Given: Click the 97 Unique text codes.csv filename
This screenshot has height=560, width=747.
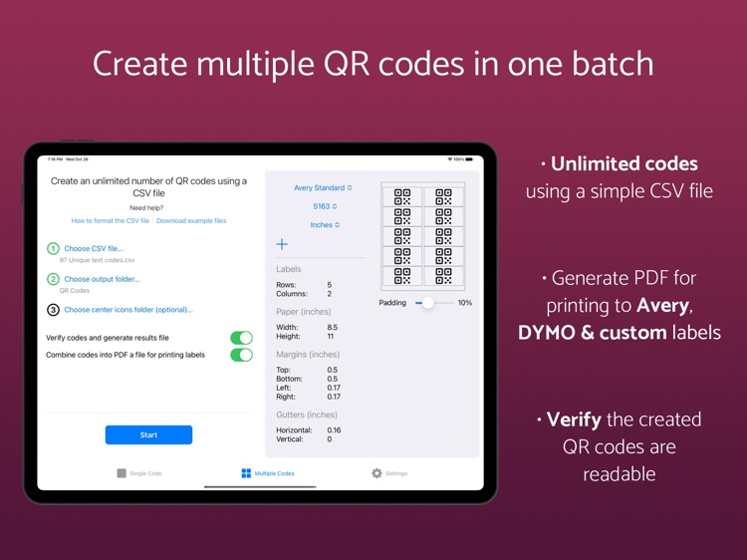Looking at the screenshot, I should pyautogui.click(x=98, y=260).
